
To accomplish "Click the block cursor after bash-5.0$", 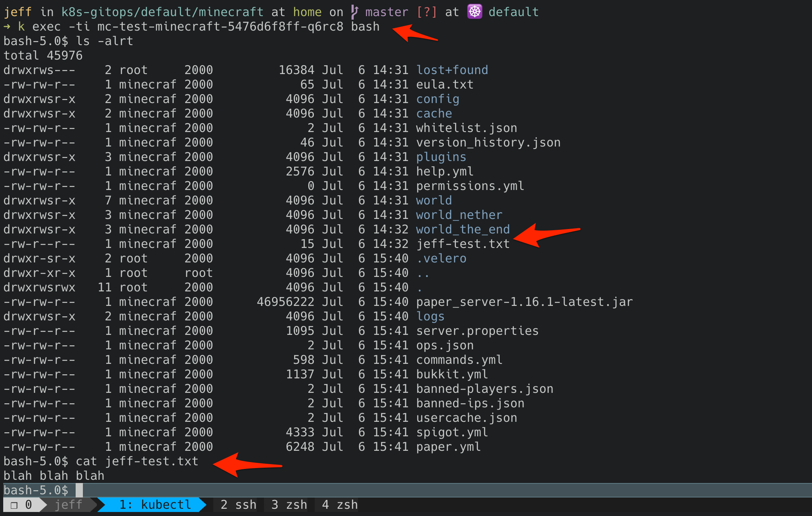I will 79,490.
